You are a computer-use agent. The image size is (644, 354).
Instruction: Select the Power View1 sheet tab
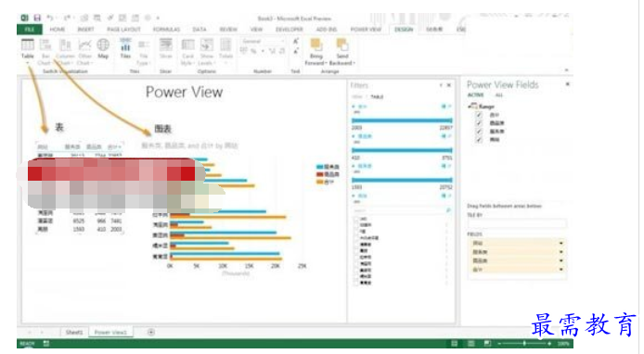(110, 333)
